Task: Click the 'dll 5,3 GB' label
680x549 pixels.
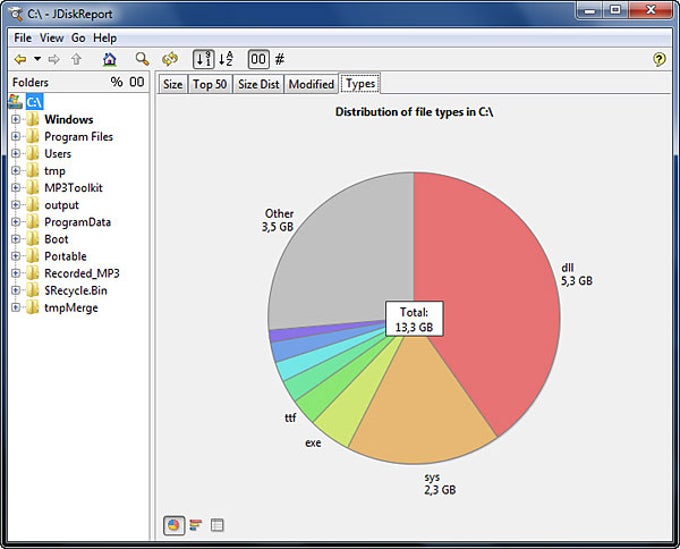Action: [x=577, y=274]
